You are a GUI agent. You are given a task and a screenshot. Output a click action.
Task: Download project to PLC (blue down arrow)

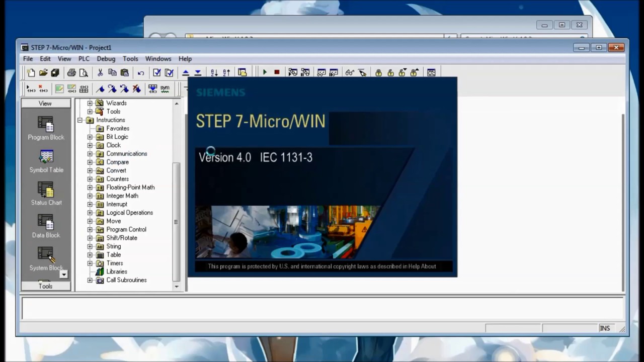click(x=198, y=72)
